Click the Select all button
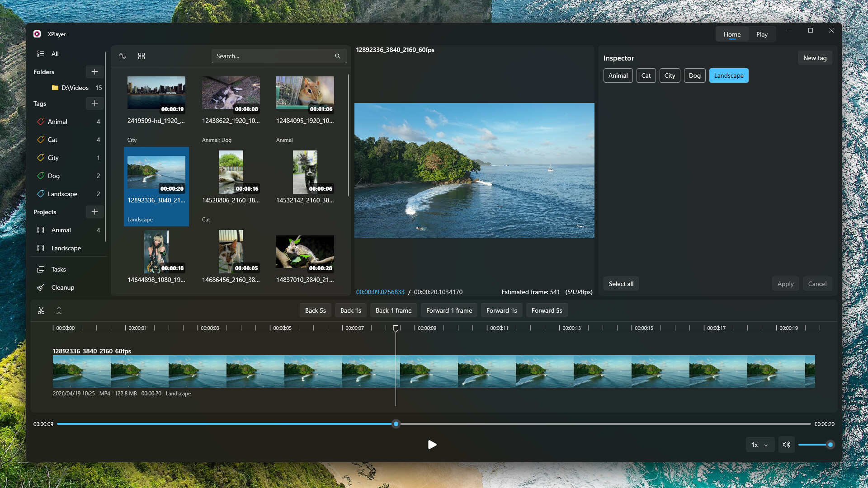This screenshot has height=488, width=868. pyautogui.click(x=621, y=284)
